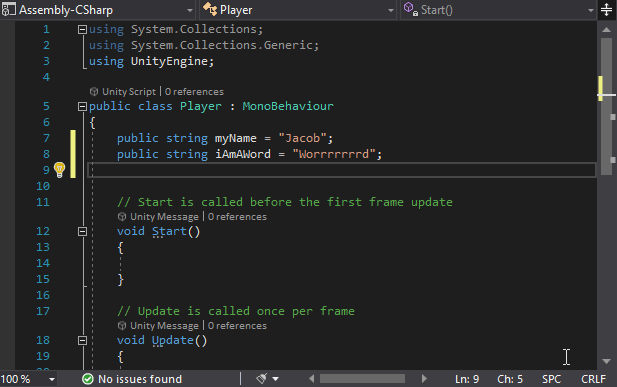Click the Unity Script CodeLens label
Image resolution: width=617 pixels, height=387 pixels.
(x=129, y=92)
